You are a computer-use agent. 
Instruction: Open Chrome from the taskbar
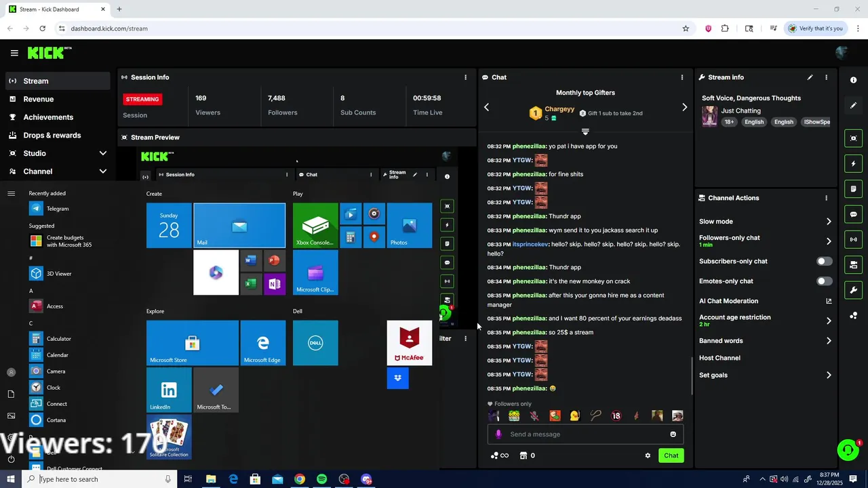(299, 479)
